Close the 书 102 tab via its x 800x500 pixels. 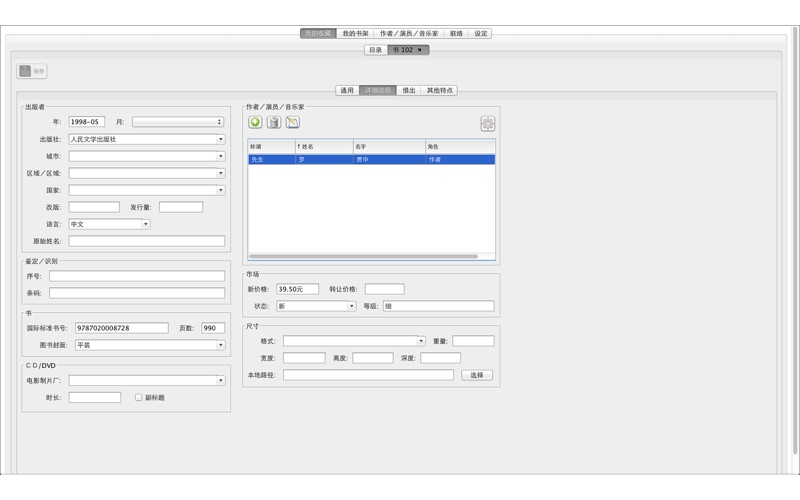point(420,50)
